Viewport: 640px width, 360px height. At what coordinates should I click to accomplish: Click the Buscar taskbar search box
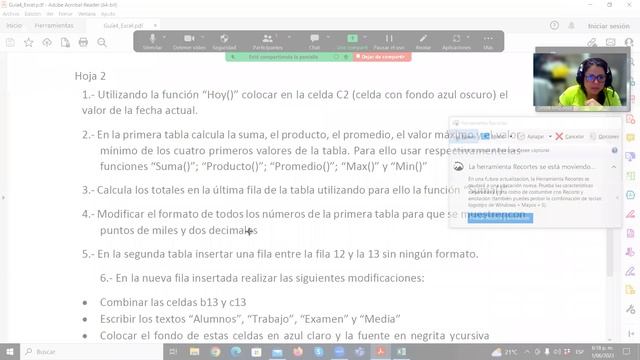pyautogui.click(x=91, y=351)
